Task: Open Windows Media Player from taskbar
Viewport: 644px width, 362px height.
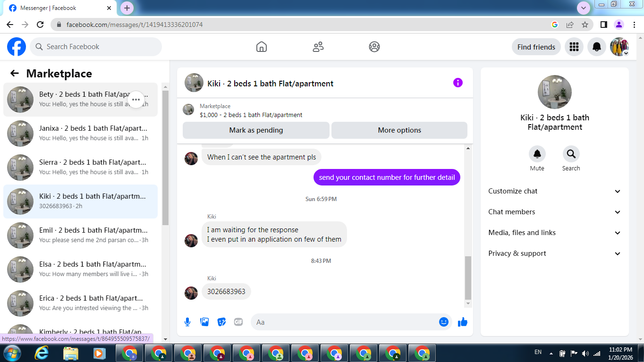Action: (x=99, y=353)
